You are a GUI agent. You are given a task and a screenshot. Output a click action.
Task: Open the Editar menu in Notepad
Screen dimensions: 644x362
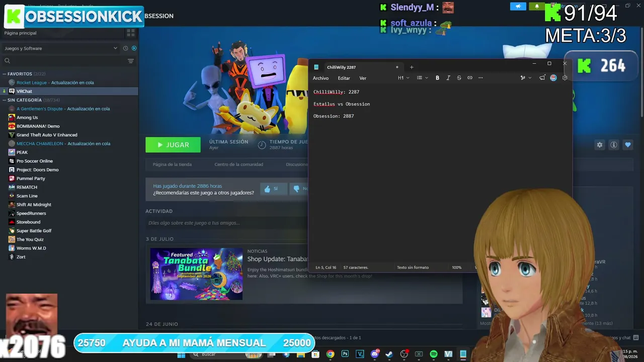pos(344,78)
